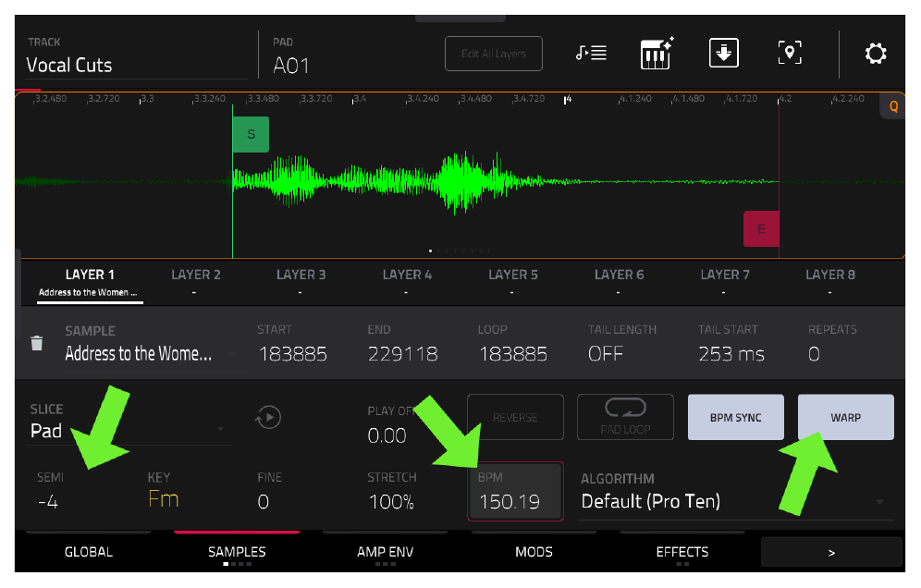Click the TAIL START 253 ms value
The width and height of the screenshot is (921, 588).
[x=731, y=354]
